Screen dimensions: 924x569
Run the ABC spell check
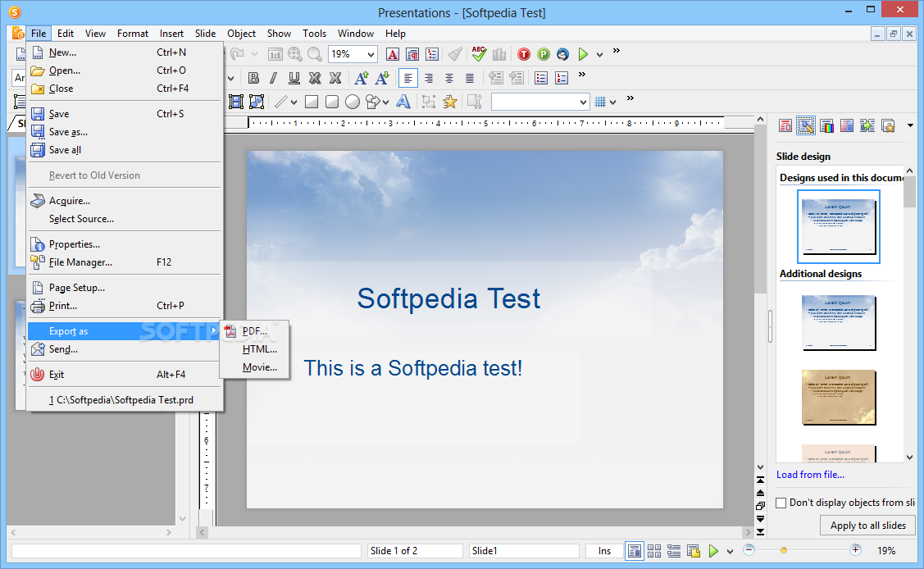[479, 54]
